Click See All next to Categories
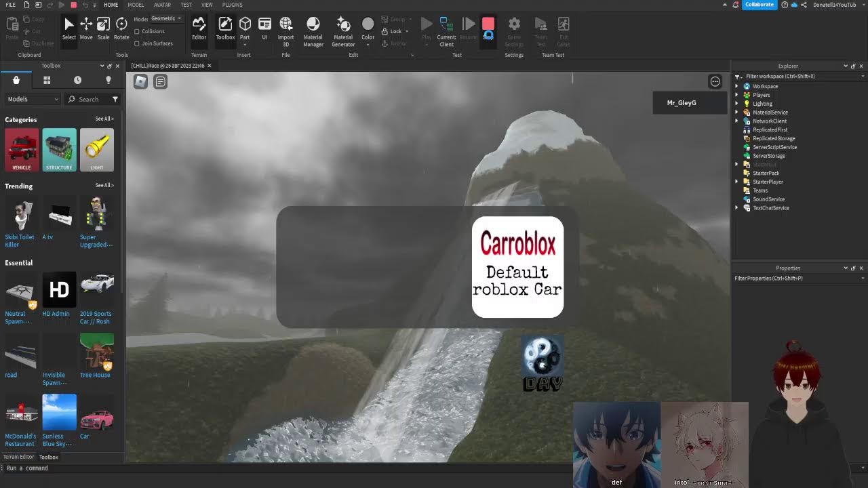 (x=104, y=119)
